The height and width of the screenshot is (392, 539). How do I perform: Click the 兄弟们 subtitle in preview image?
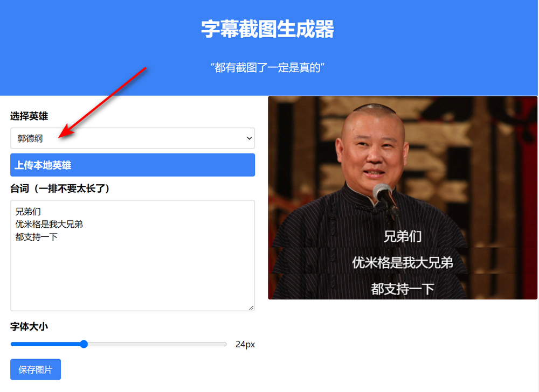click(403, 236)
